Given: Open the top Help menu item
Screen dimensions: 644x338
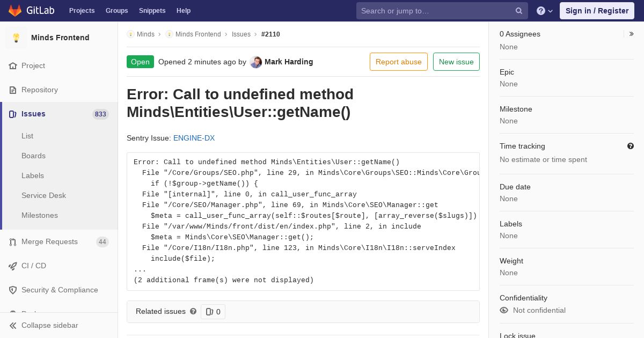Looking at the screenshot, I should [184, 11].
